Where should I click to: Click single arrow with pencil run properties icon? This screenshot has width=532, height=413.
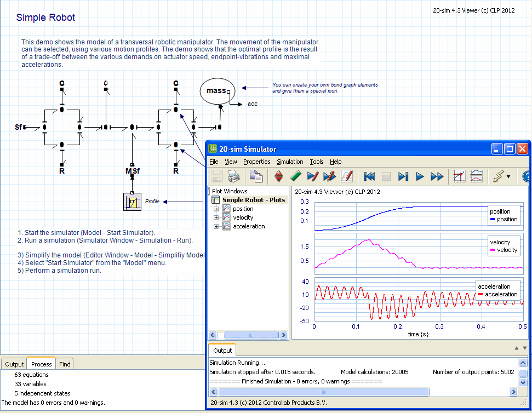312,176
